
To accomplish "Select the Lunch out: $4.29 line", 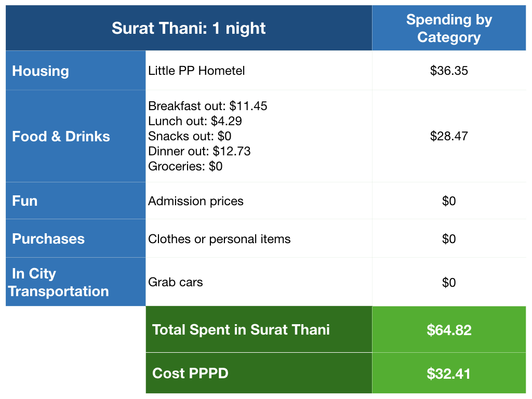I will (x=195, y=121).
